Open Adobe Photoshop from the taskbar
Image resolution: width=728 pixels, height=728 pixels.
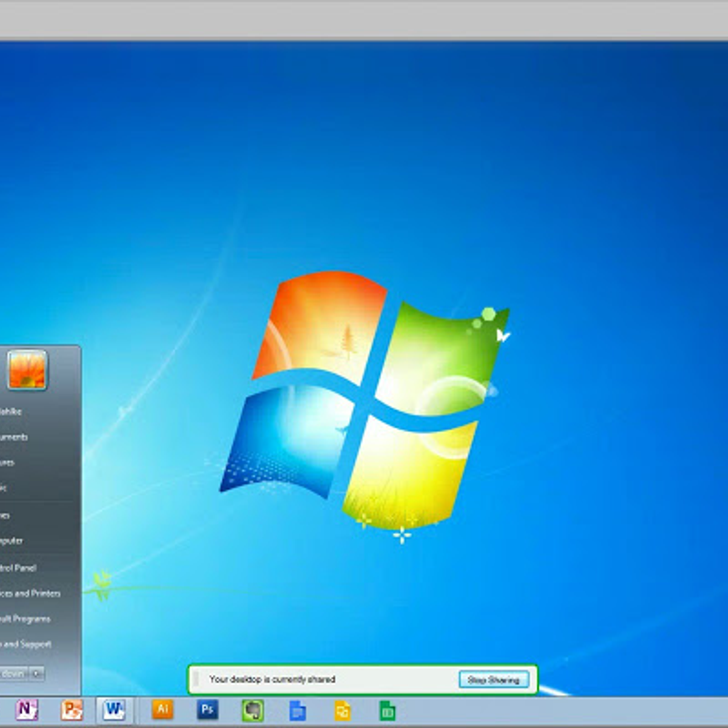coord(207,709)
